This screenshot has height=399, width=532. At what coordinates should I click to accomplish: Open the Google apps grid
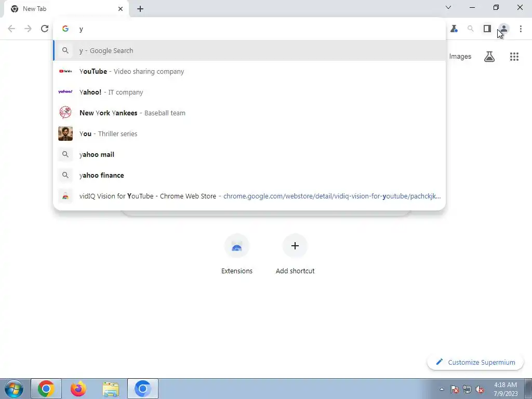coord(514,57)
